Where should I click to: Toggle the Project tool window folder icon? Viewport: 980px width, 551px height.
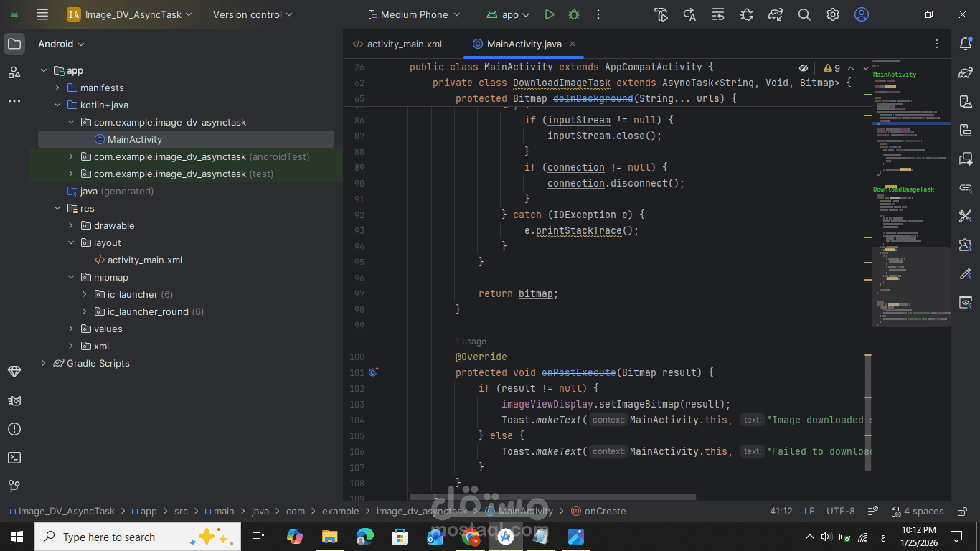[x=14, y=44]
